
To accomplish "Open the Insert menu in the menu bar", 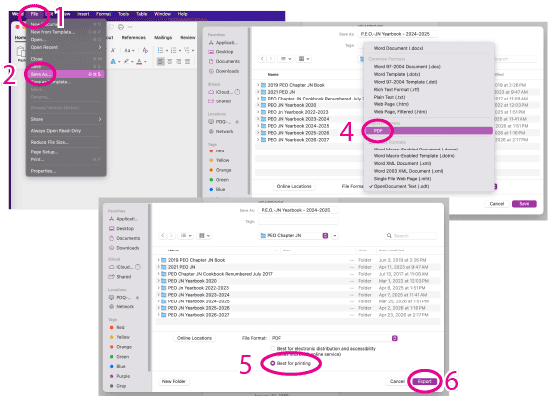I will tap(83, 14).
